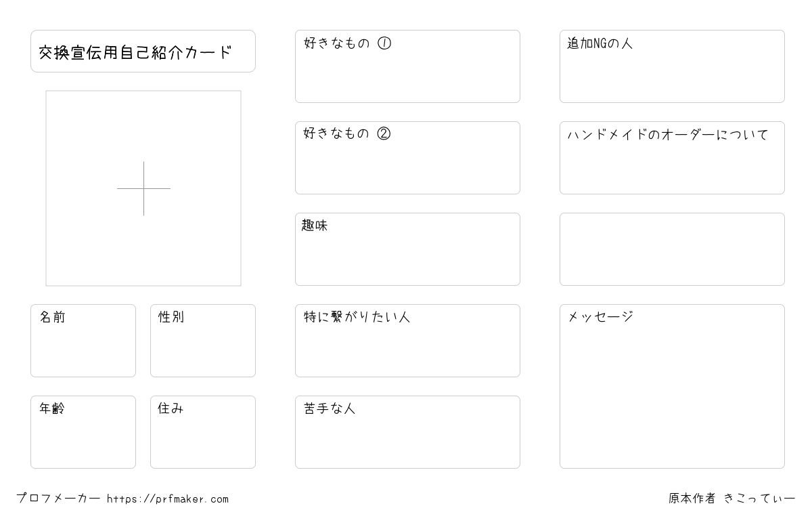
Task: Click the 追加NGの人 box
Action: tap(672, 66)
